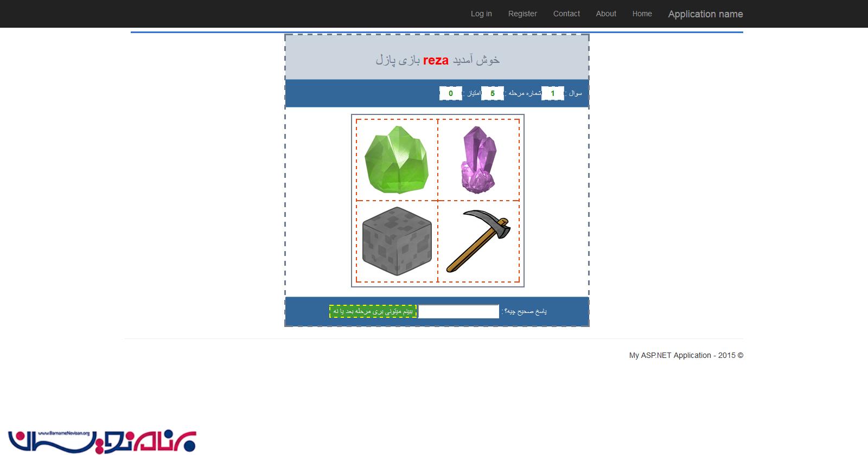Visit the About page
Screen dimensions: 868x455
(606, 14)
